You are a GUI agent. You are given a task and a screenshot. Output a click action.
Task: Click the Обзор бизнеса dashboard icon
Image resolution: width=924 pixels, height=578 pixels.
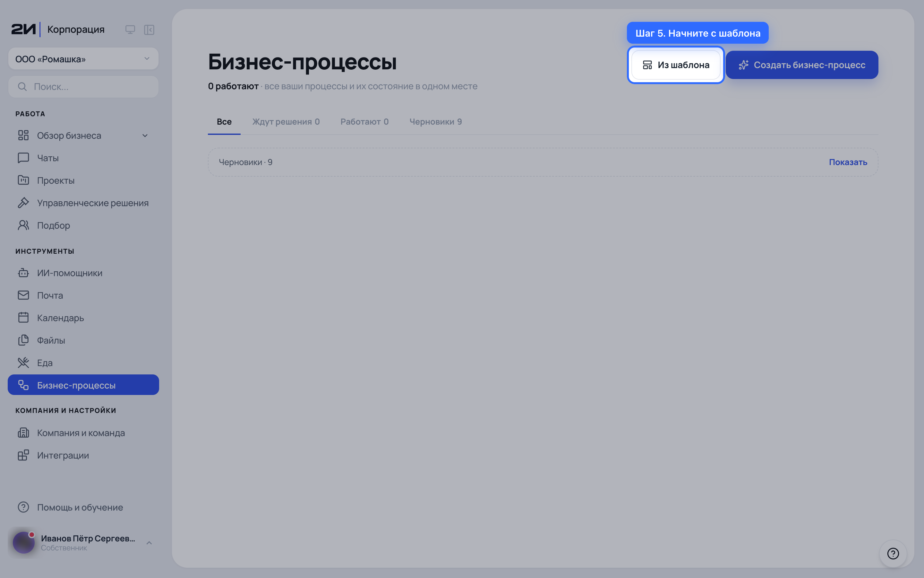(x=23, y=135)
